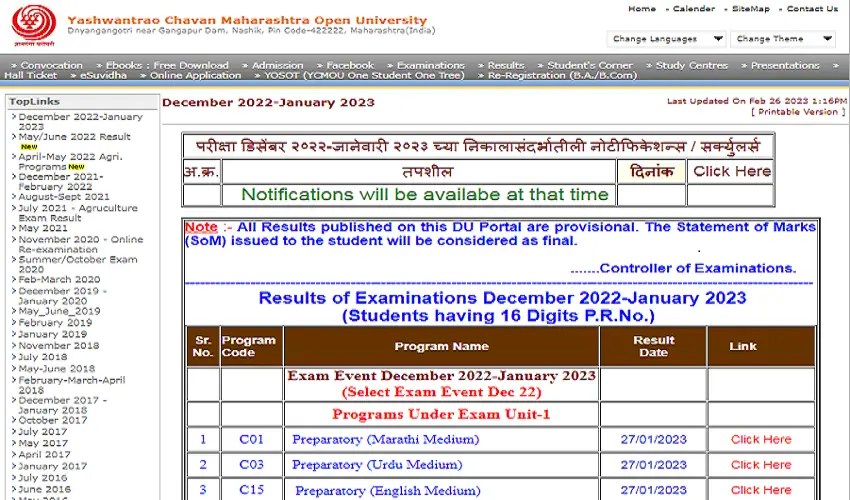Open the Change Languages dropdown
Image resolution: width=850 pixels, height=500 pixels.
pyautogui.click(x=666, y=39)
